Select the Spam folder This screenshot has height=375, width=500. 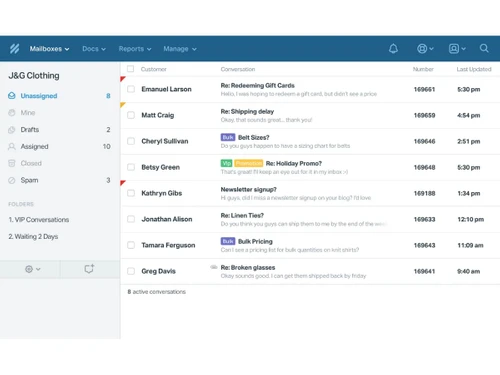(x=59, y=180)
